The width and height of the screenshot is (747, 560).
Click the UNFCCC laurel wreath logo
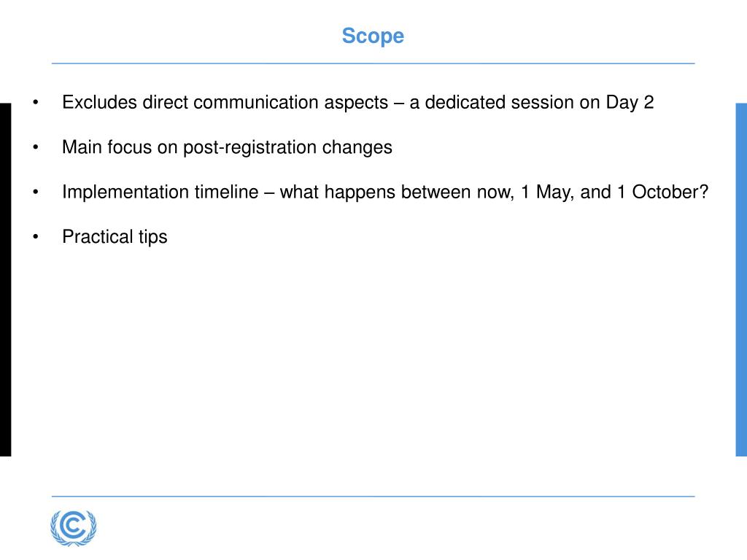click(x=74, y=528)
